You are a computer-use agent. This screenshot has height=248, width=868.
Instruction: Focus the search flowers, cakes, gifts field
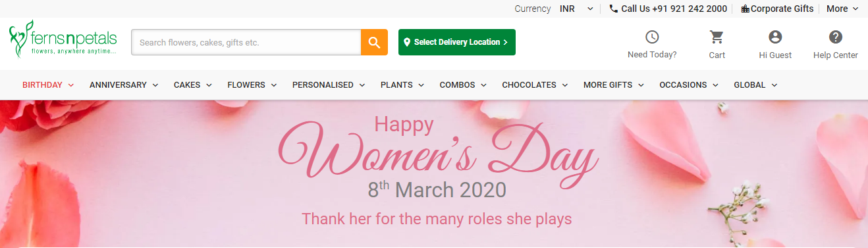(246, 42)
